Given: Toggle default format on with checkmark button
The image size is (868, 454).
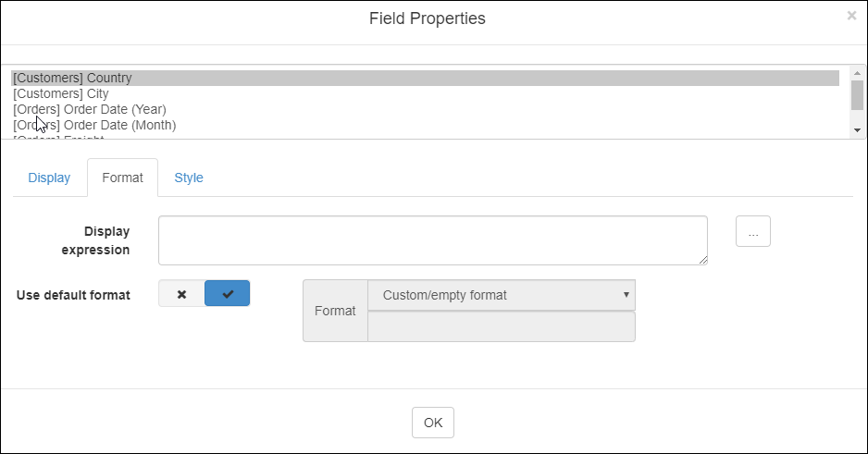Looking at the screenshot, I should click(x=228, y=294).
